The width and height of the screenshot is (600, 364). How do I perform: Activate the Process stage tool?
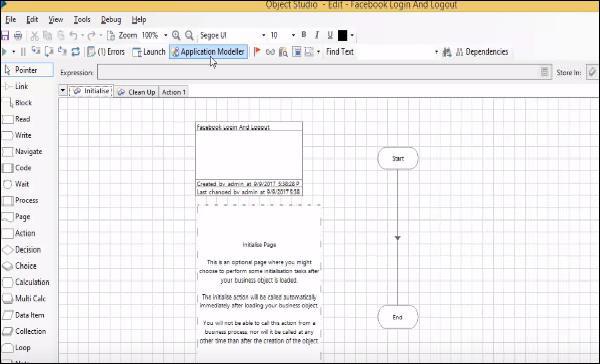coord(20,201)
